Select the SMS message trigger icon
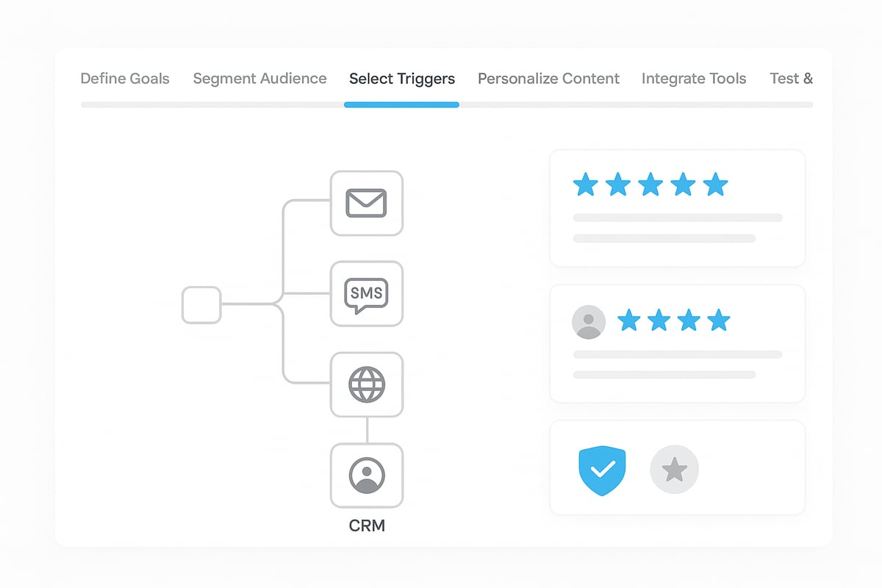882x588 pixels. point(367,294)
